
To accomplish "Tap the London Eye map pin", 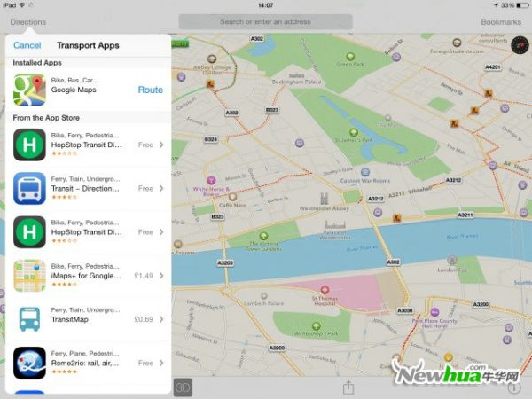I will [451, 260].
